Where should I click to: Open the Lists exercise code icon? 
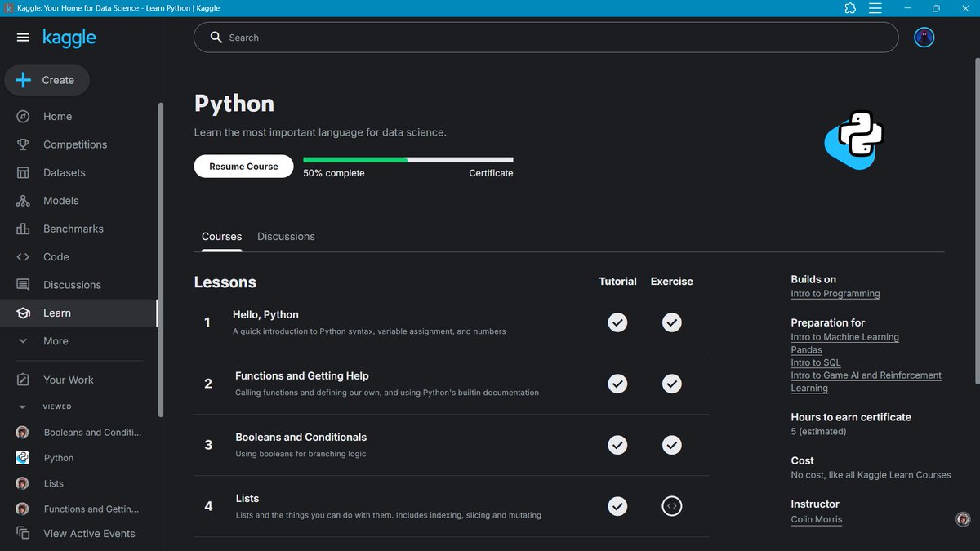[x=671, y=506]
